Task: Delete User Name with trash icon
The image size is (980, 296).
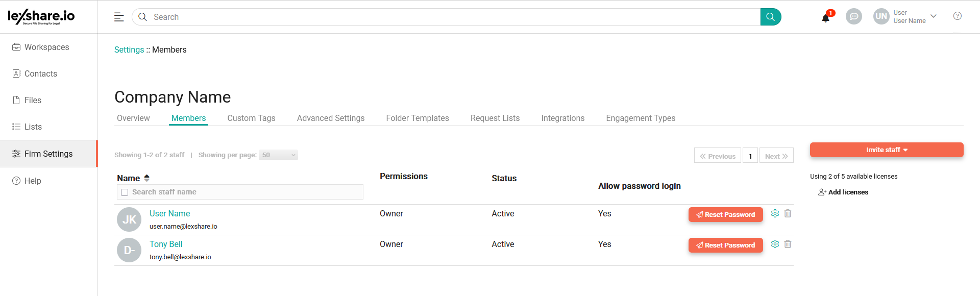Action: pos(788,213)
